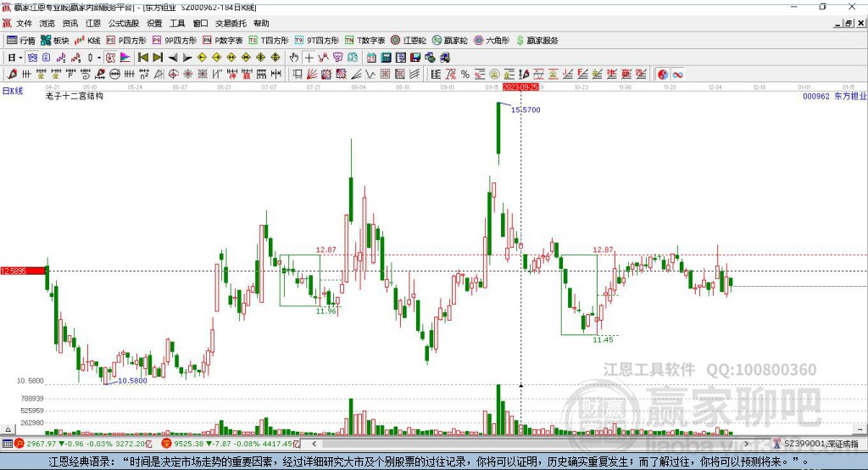Click the 老子十二宫结构 chart label

click(x=75, y=96)
